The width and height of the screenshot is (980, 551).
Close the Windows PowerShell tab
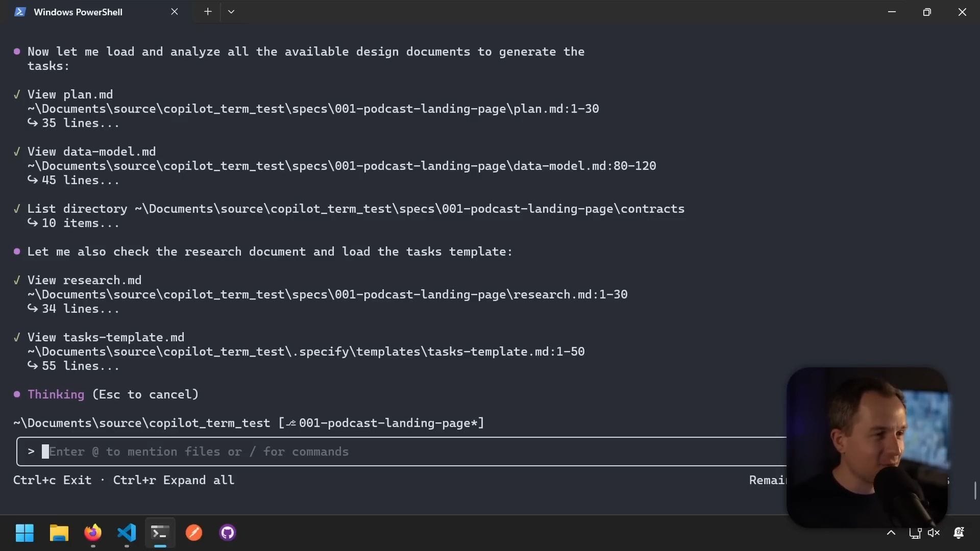175,12
